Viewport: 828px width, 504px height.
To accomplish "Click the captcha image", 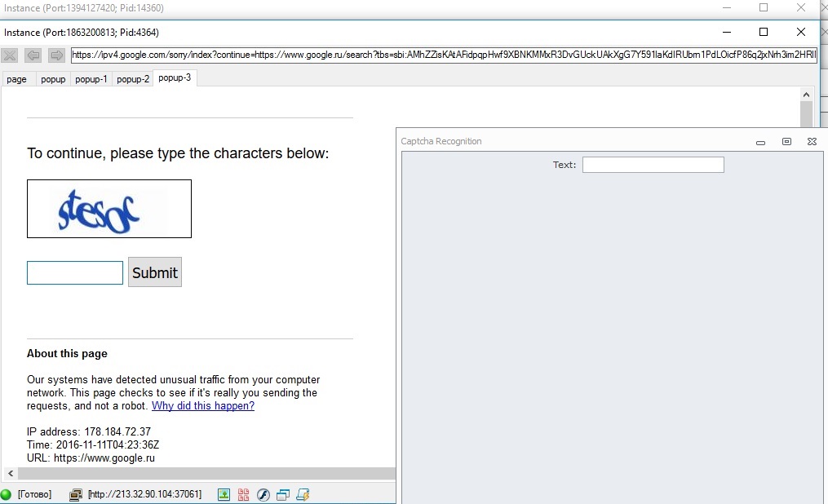I will pyautogui.click(x=109, y=209).
